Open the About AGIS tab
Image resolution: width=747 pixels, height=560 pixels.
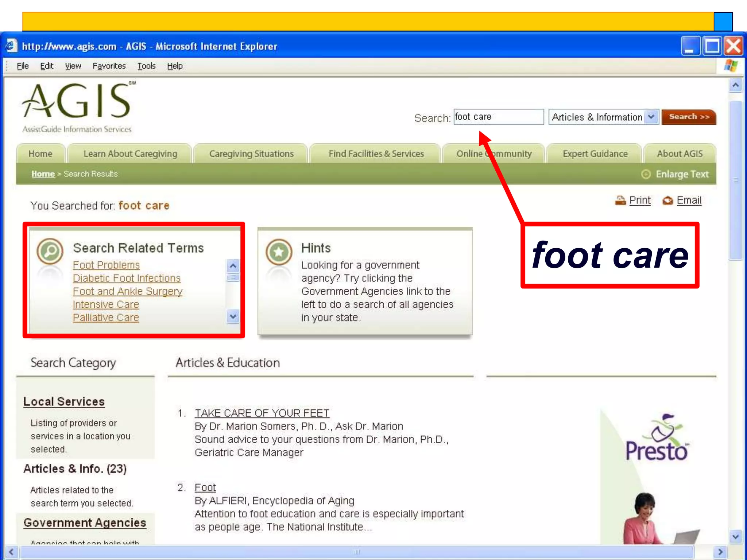coord(680,153)
